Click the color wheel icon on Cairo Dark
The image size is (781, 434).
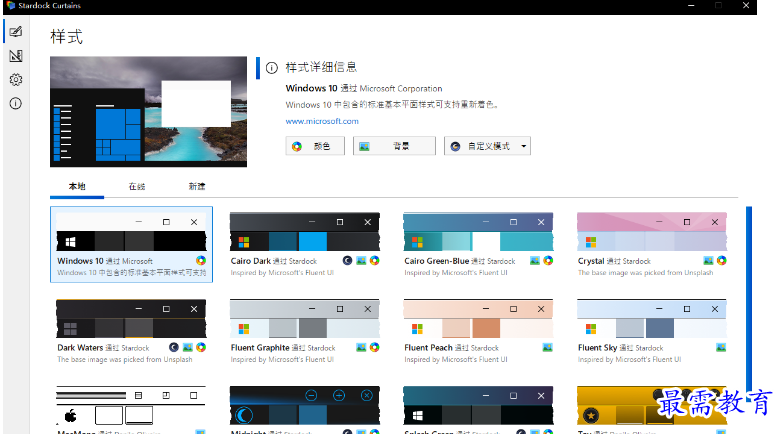click(x=375, y=260)
